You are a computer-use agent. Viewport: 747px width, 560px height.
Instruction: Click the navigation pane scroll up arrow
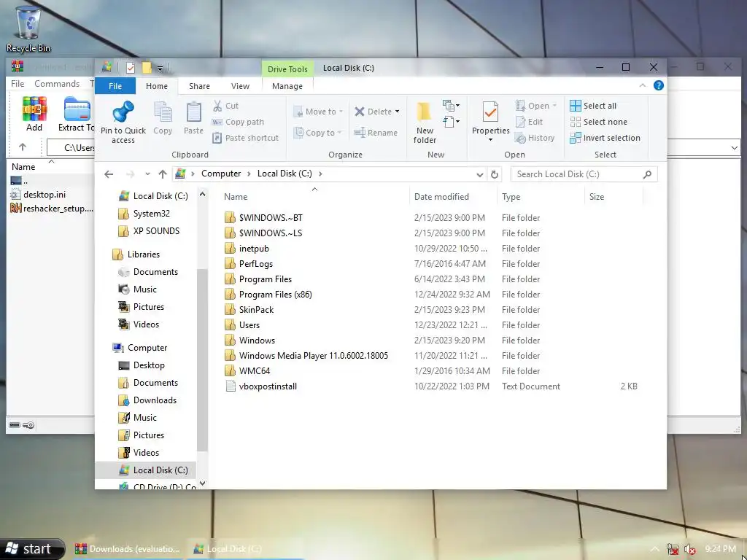(203, 194)
